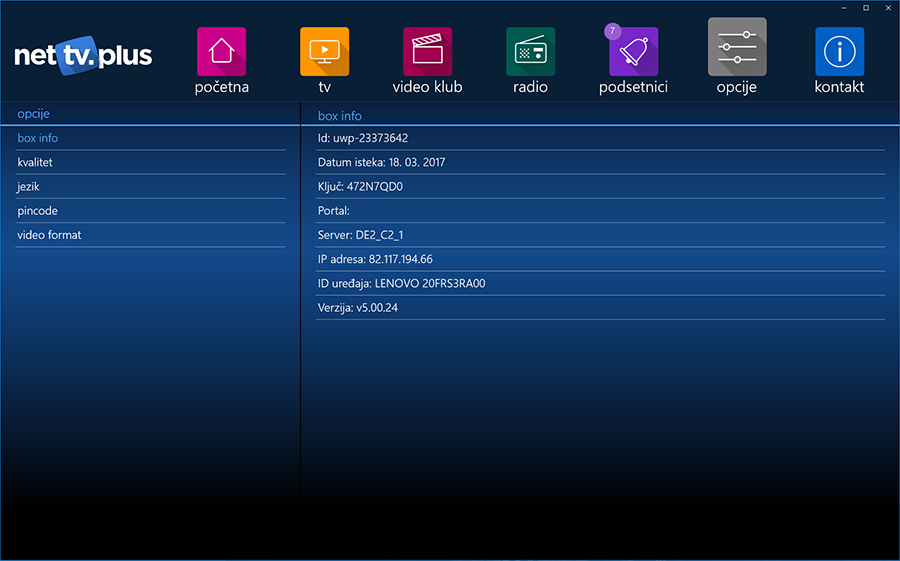Click the opcije panel heading
This screenshot has height=561, width=900.
[33, 114]
